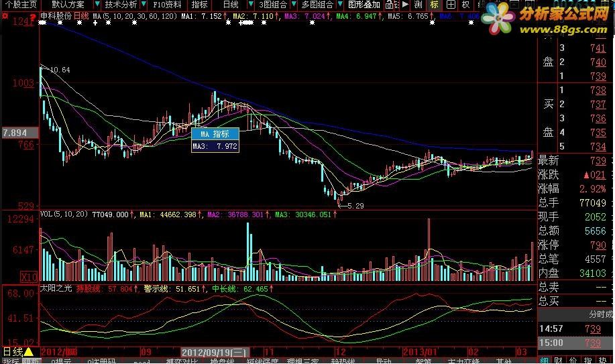Image resolution: width=615 pixels, height=364 pixels.
Task: Select the highlighted 15:00 trade row
Action: pos(576,343)
